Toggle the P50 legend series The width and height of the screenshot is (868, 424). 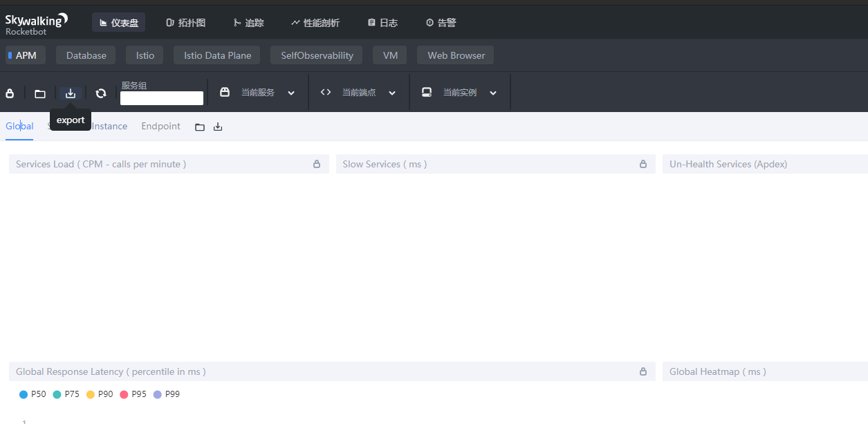[x=33, y=394]
